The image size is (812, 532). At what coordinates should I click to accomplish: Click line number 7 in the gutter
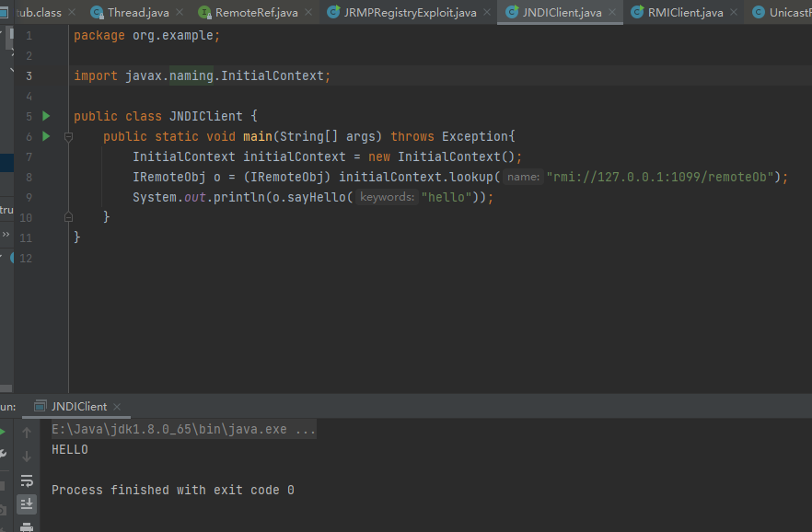pyautogui.click(x=29, y=156)
